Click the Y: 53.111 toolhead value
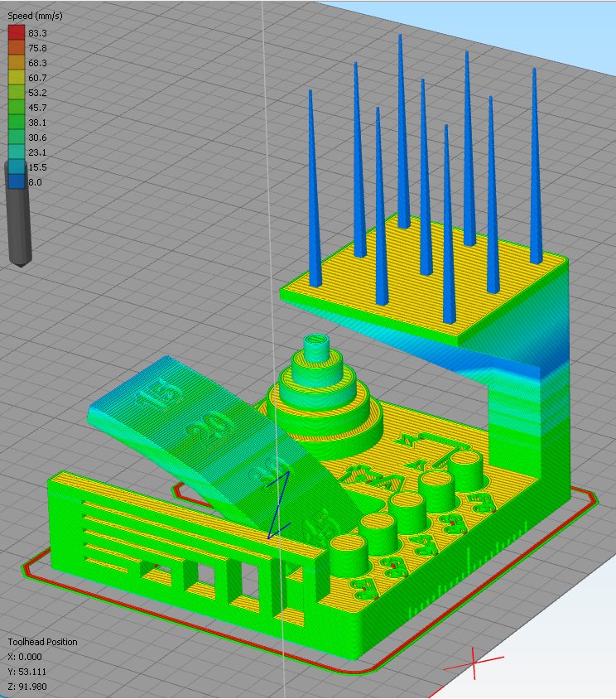 (x=27, y=672)
